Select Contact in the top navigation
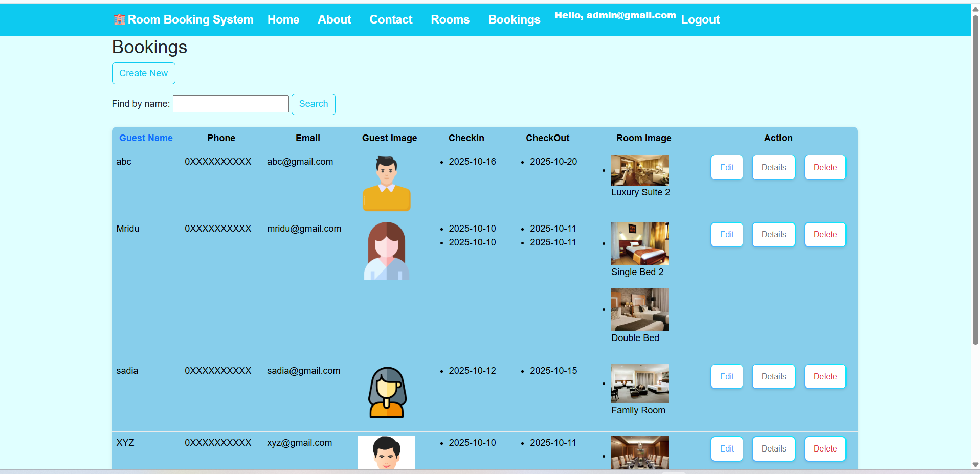Image resolution: width=980 pixels, height=474 pixels. point(391,20)
